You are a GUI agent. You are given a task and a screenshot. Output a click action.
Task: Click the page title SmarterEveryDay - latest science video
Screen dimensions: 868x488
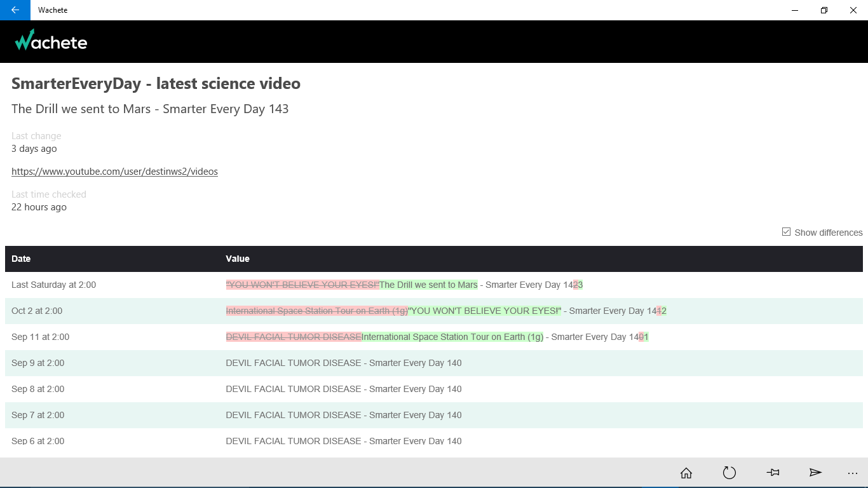coord(156,83)
